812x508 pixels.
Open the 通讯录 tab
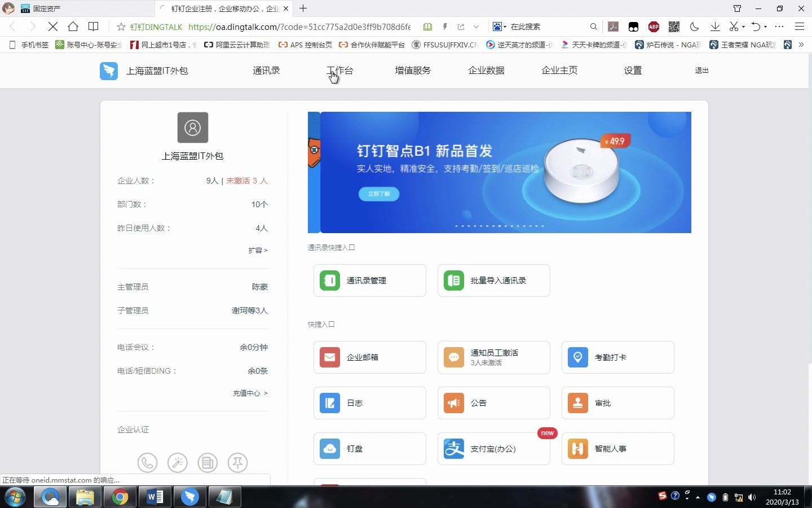(266, 71)
